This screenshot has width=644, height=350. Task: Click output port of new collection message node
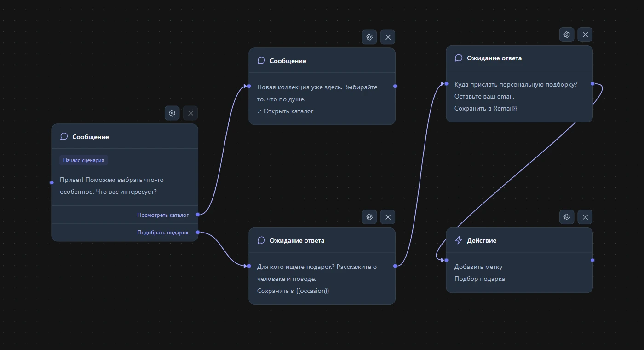click(395, 86)
